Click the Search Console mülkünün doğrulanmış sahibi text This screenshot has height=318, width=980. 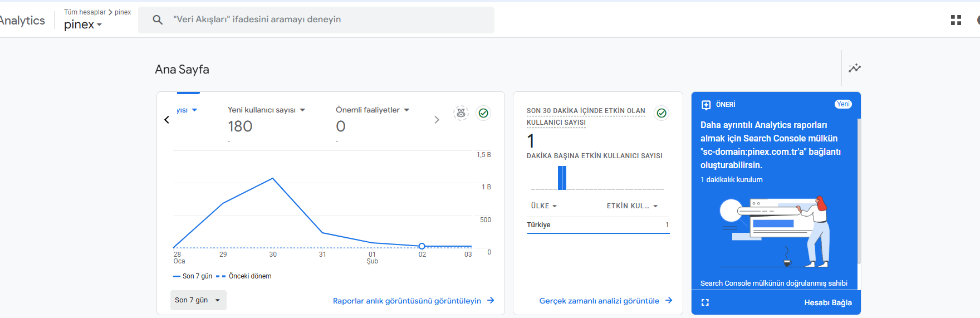coord(774,283)
